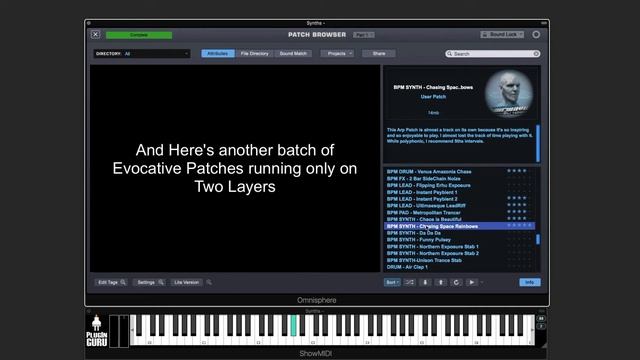The width and height of the screenshot is (640, 360).
Task: Set star rating for Venus Amazonia Chase patch
Action: tap(519, 171)
